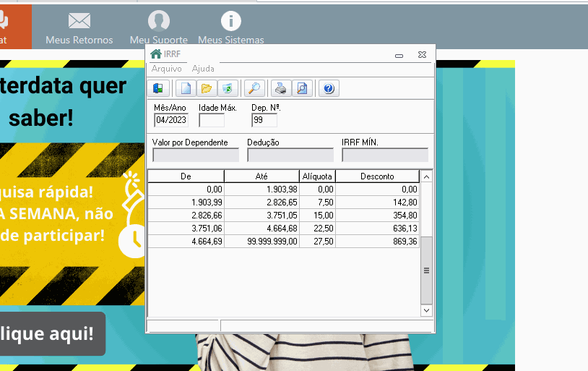Screen dimensions: 588x371
Task: Select cell 4.664,69 in De column
Action: click(186, 242)
